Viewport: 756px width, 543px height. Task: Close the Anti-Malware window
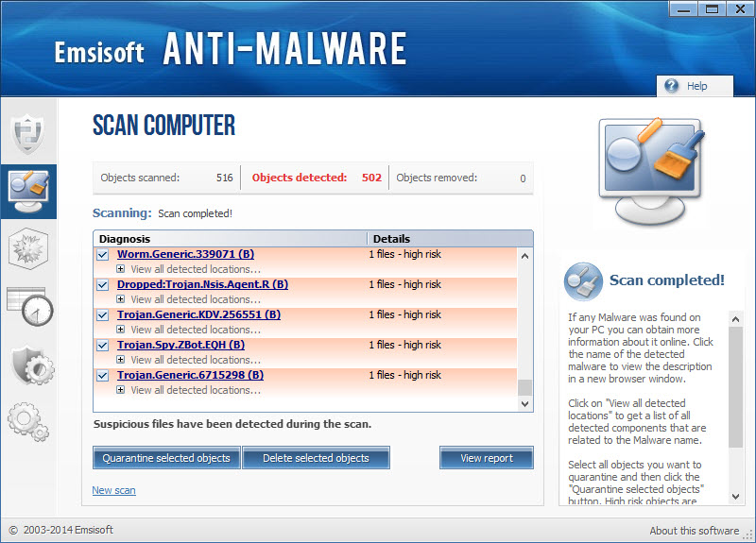coord(740,9)
